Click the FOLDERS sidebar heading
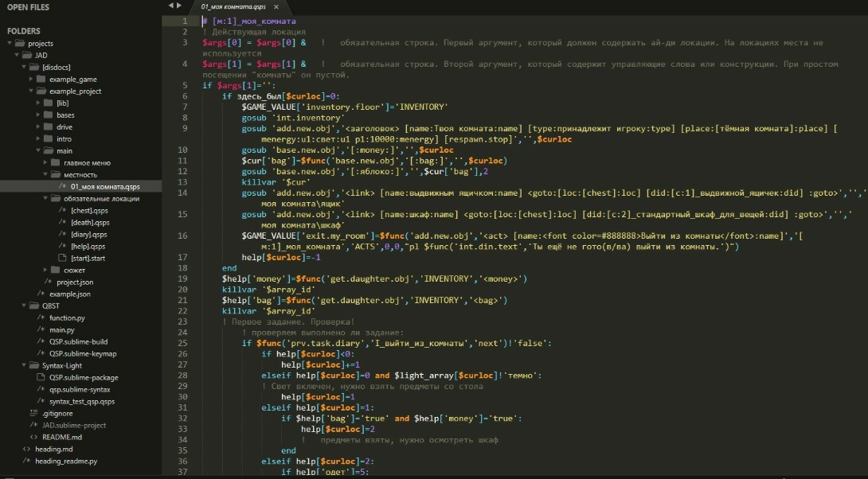Screen dimensions: 868x479 [23, 31]
